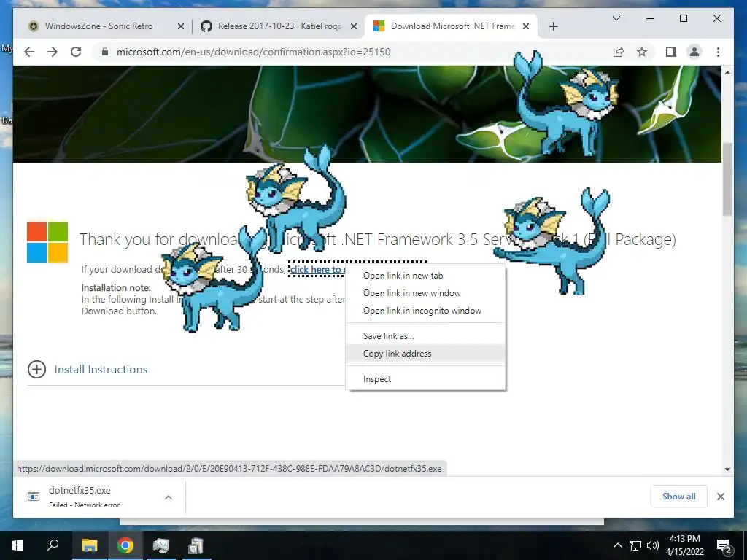
Task: Open clock showing 4:13 PM
Action: click(x=684, y=545)
